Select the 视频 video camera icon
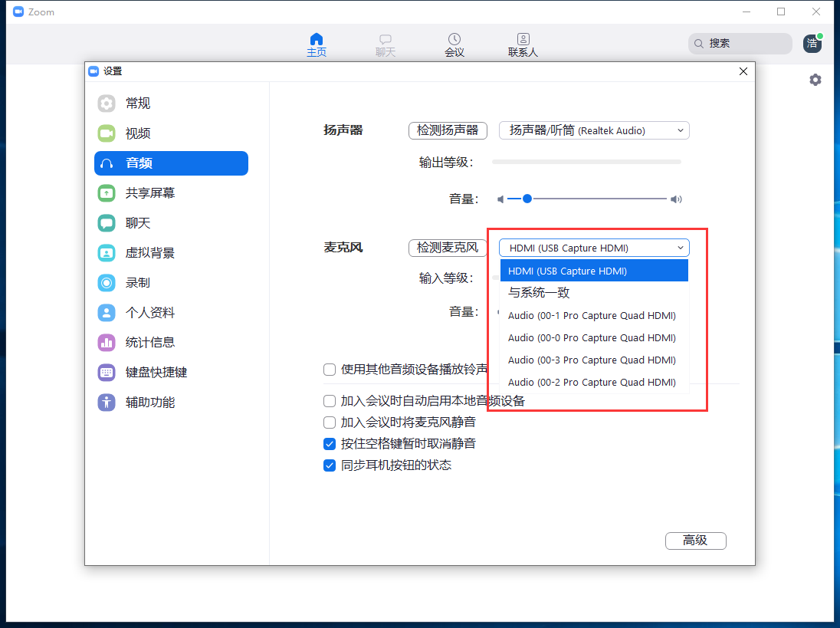Screen dimensions: 840x628 (x=107, y=133)
